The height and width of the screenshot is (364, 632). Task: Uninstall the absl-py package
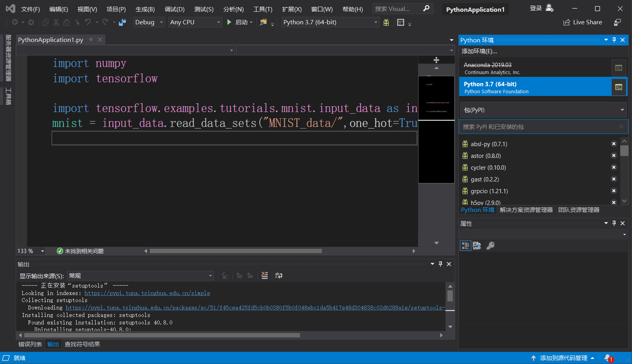tap(614, 144)
